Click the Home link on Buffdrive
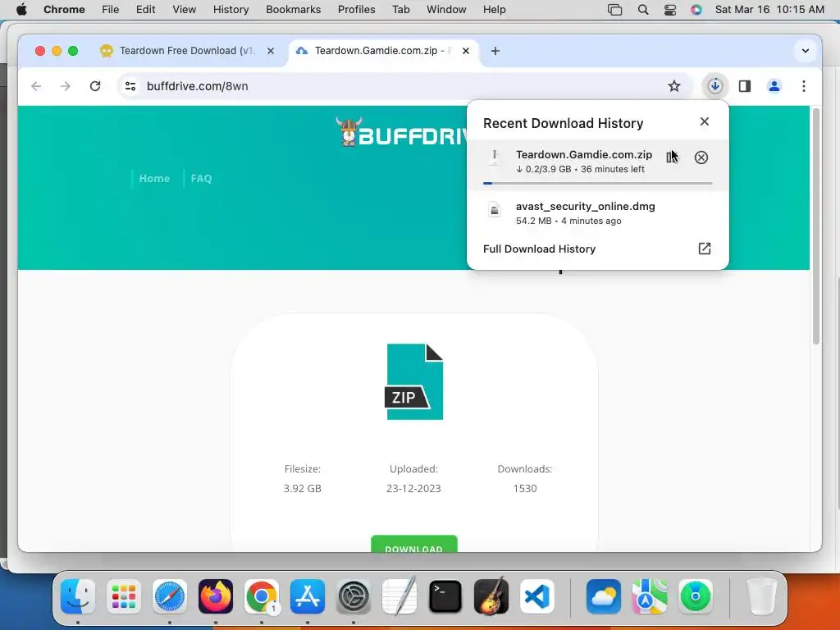Viewport: 840px width, 630px height. (x=154, y=178)
